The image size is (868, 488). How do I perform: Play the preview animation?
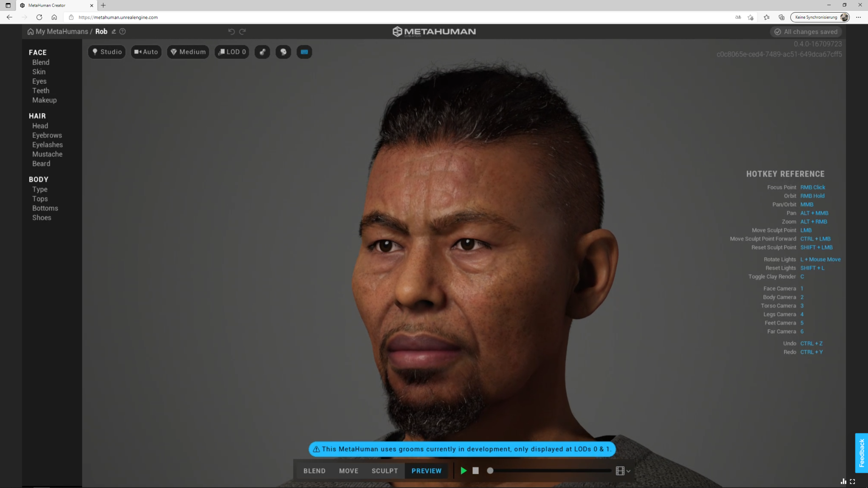click(x=464, y=471)
